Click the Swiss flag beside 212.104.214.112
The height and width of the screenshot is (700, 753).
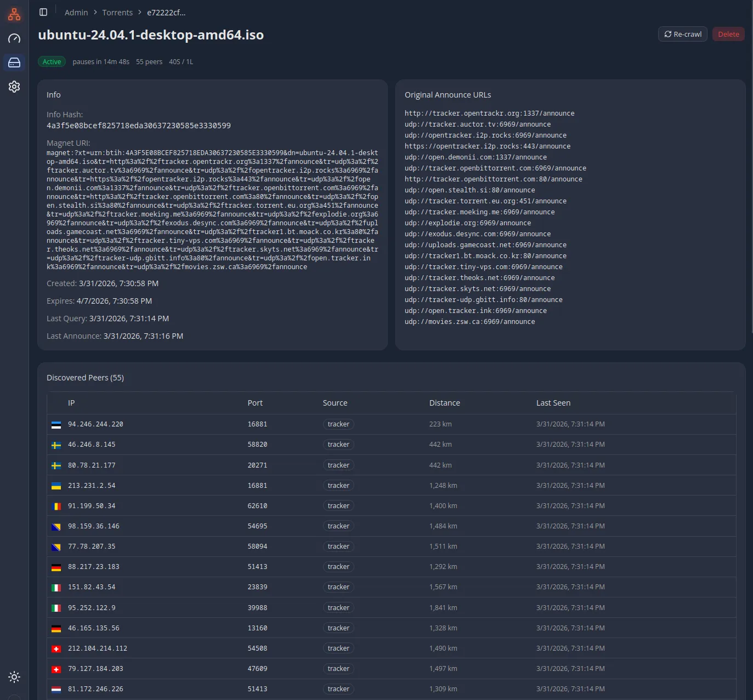tap(56, 649)
